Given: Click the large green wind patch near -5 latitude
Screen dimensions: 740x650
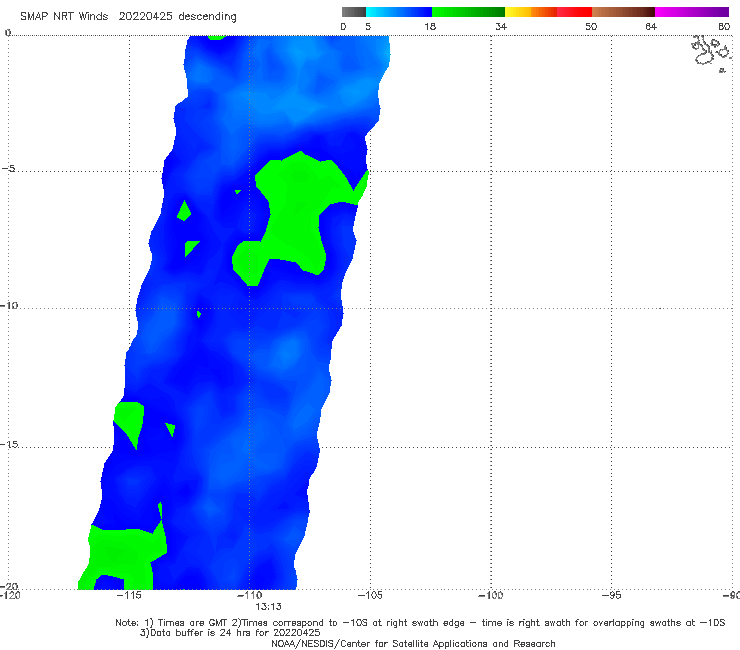Looking at the screenshot, I should click(x=297, y=212).
